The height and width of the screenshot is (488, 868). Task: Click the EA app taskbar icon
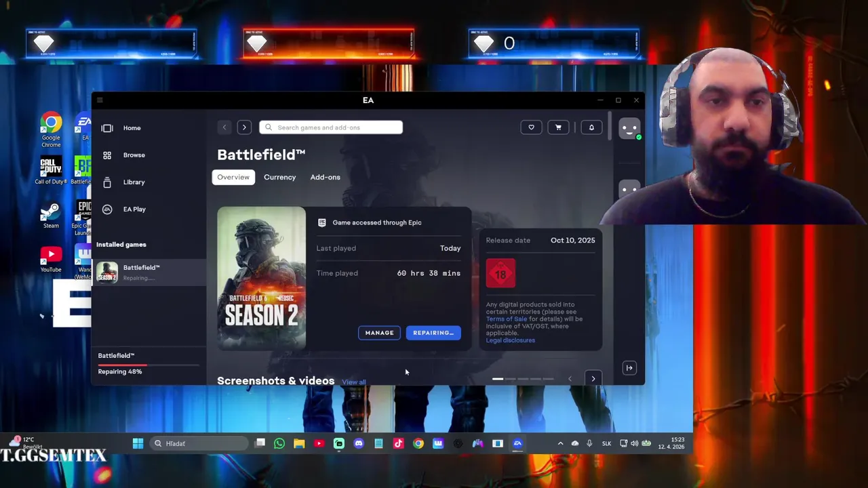point(517,443)
